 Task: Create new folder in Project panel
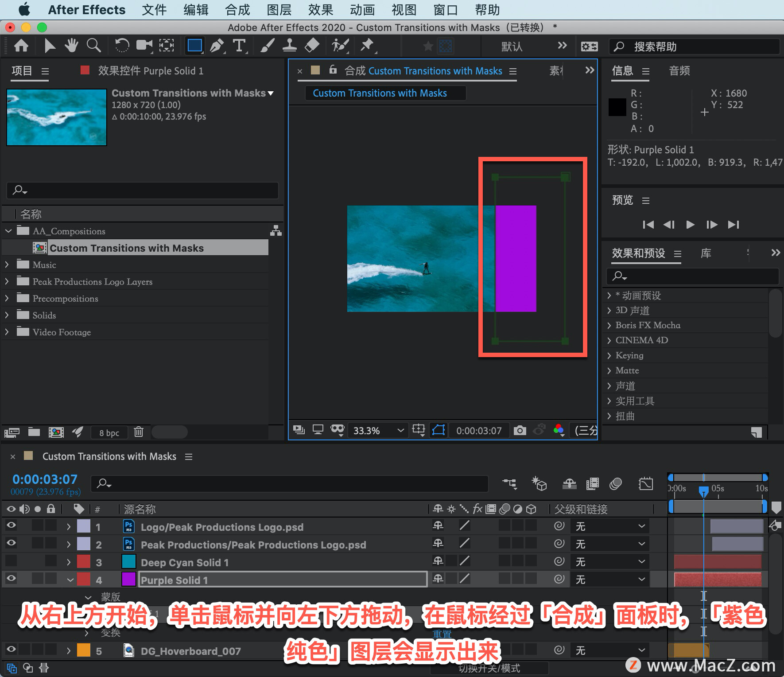point(34,432)
